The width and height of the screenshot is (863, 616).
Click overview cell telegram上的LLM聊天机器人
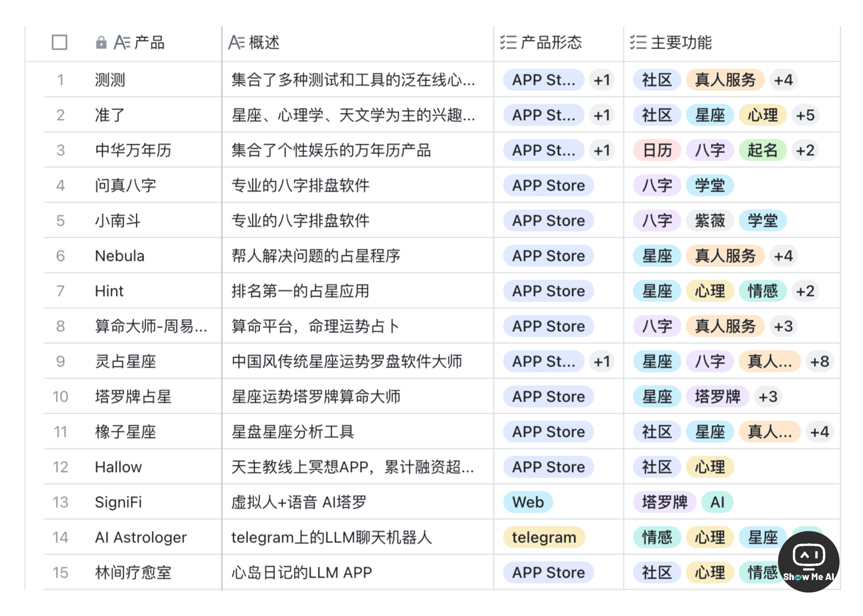332,537
